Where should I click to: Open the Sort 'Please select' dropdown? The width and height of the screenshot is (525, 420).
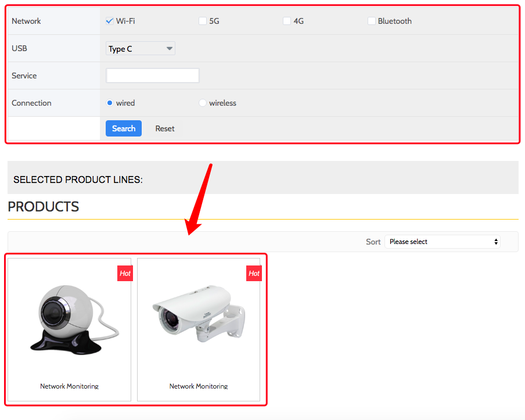tap(442, 242)
